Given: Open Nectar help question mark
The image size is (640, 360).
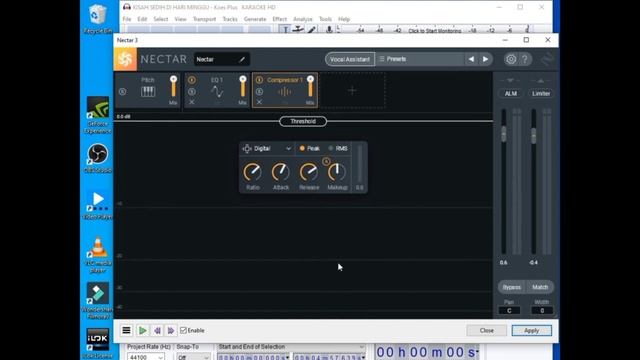Looking at the screenshot, I should tap(525, 59).
